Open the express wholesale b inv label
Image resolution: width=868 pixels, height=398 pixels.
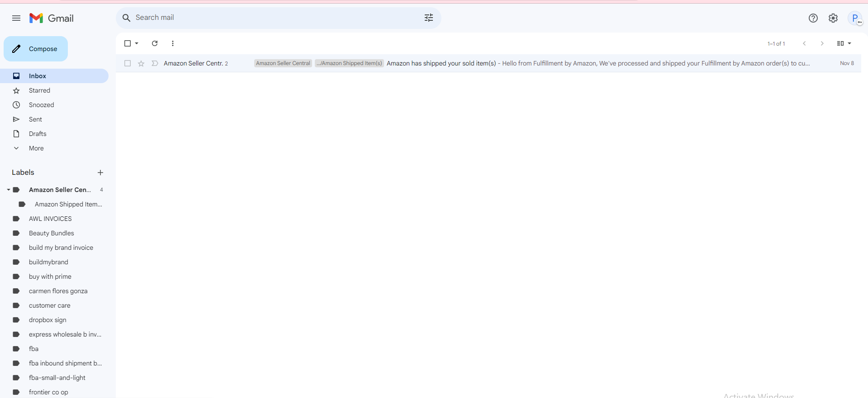pos(65,334)
